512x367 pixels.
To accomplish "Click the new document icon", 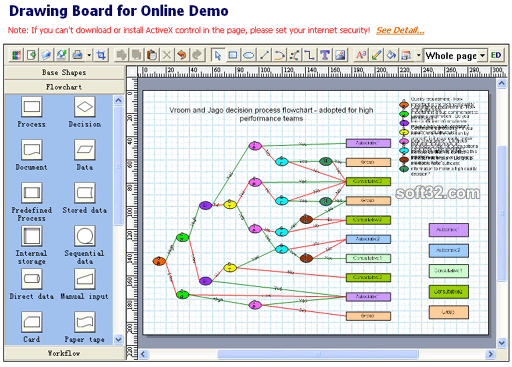I will click(32, 55).
